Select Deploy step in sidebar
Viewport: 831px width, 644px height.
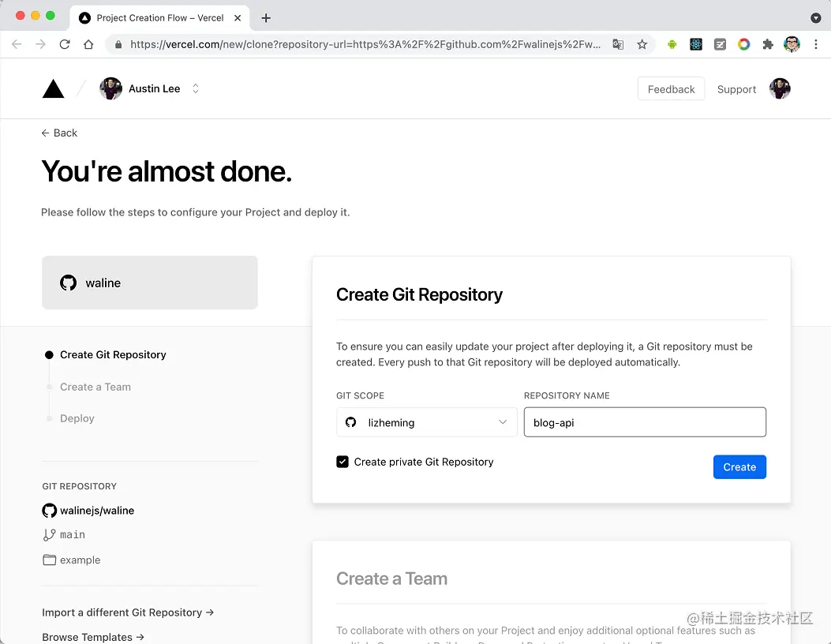[77, 418]
